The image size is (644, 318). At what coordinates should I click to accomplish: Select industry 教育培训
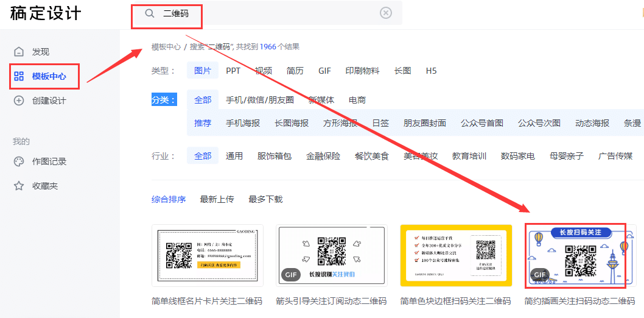tap(469, 156)
